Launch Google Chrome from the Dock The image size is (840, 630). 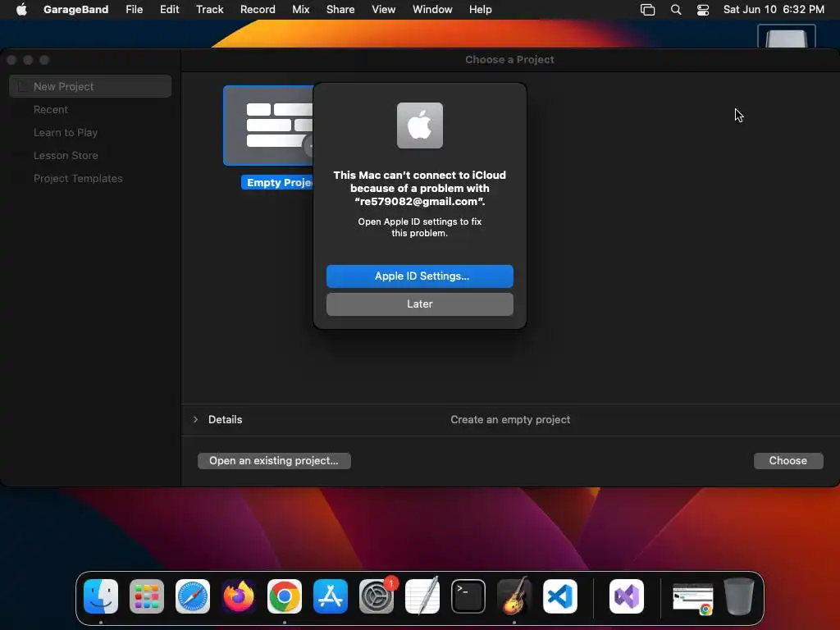tap(285, 596)
